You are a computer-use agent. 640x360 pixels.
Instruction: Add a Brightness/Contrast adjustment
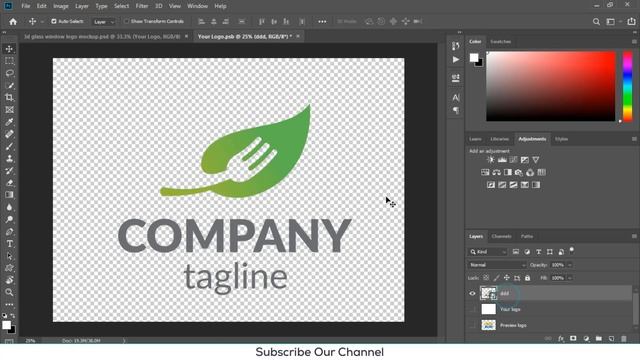(x=491, y=160)
